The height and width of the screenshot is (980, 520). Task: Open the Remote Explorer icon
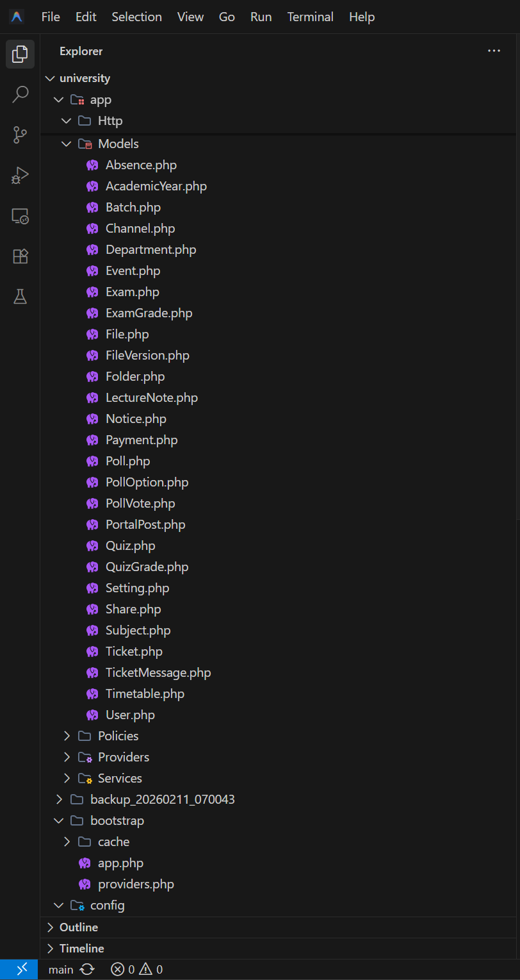coord(20,216)
